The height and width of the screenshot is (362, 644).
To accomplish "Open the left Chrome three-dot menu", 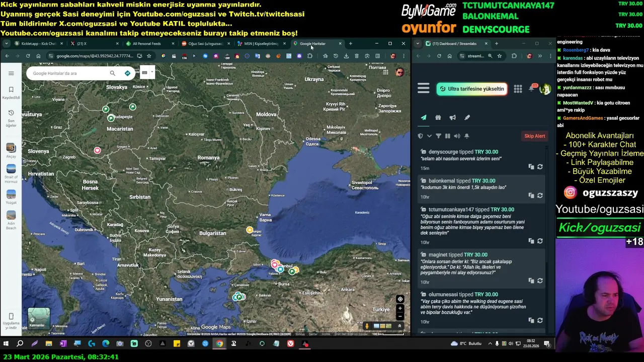I will click(x=403, y=56).
